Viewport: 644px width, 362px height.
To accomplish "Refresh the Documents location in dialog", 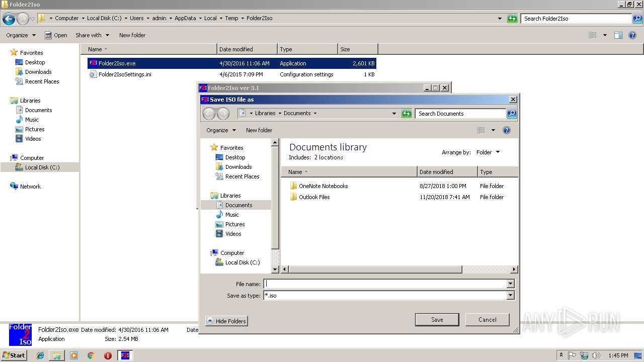I will [407, 114].
